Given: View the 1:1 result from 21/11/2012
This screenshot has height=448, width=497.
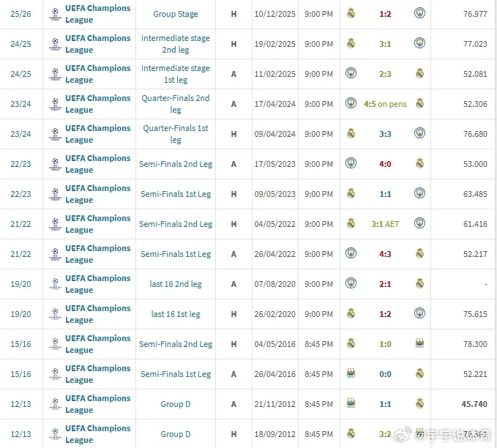Looking at the screenshot, I should click(x=385, y=404).
